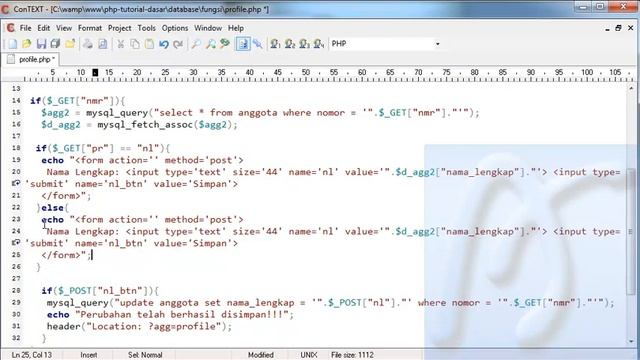This screenshot has height=360, width=640.
Task: Click the ConTEXT logo in menu bar
Action: 11,28
